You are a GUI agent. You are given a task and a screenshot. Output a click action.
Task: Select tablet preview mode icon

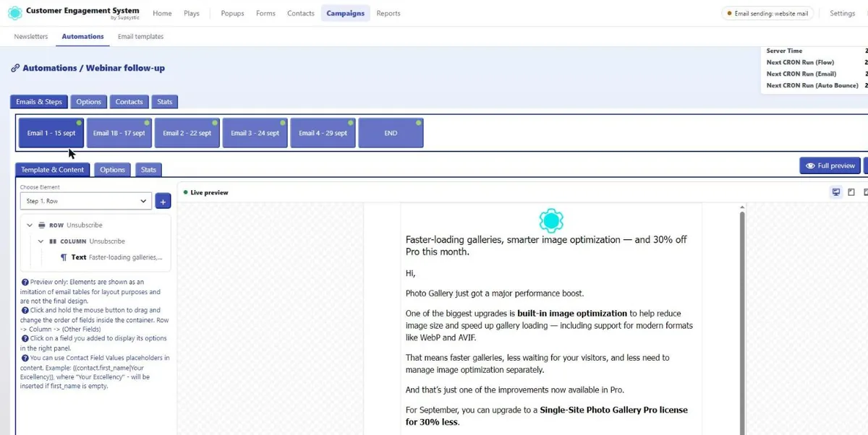(851, 192)
